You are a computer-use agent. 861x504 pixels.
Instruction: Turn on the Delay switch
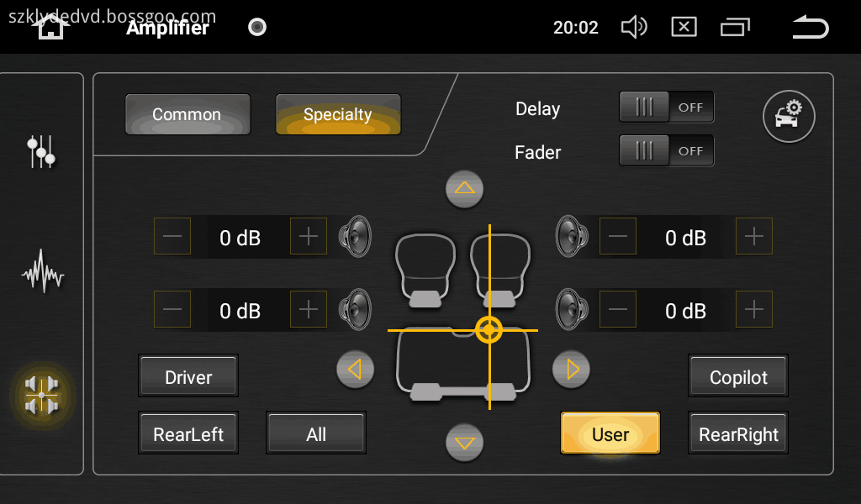(666, 107)
